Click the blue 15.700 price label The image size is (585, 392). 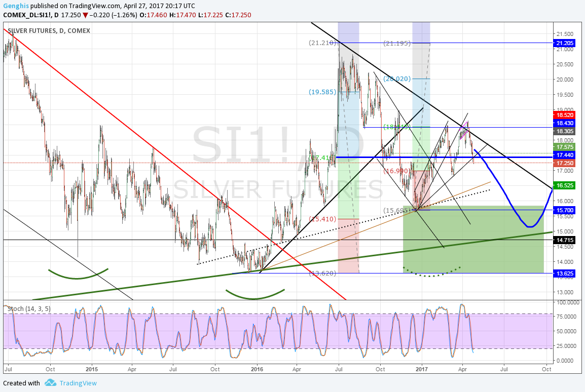(565, 210)
